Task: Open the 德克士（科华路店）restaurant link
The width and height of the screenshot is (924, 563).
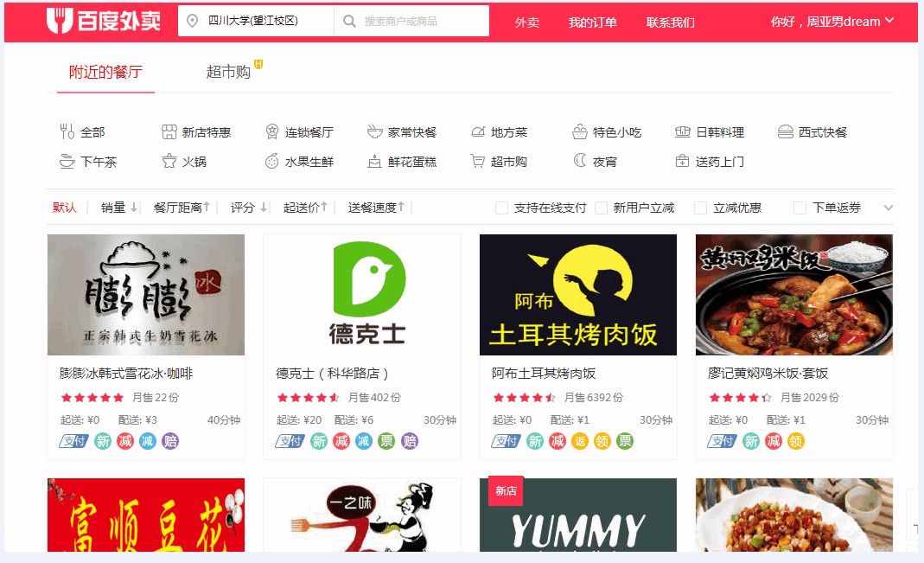Action: click(x=333, y=374)
